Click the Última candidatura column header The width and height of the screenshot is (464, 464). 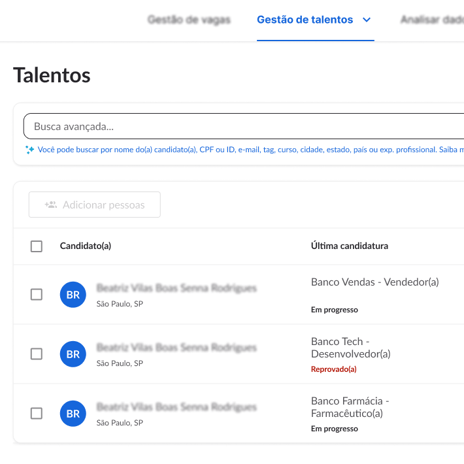click(350, 246)
